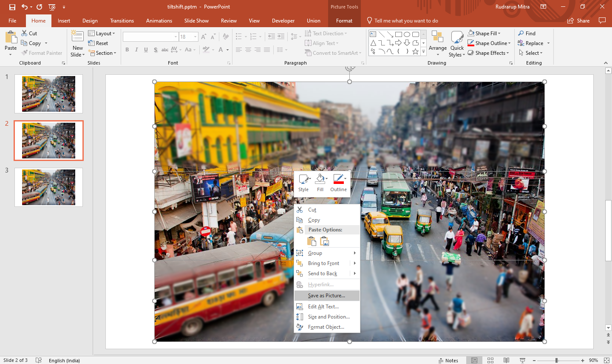Screen dimensions: 612x364
Task: Click the Undo arrow icon
Action: pyautogui.click(x=25, y=7)
